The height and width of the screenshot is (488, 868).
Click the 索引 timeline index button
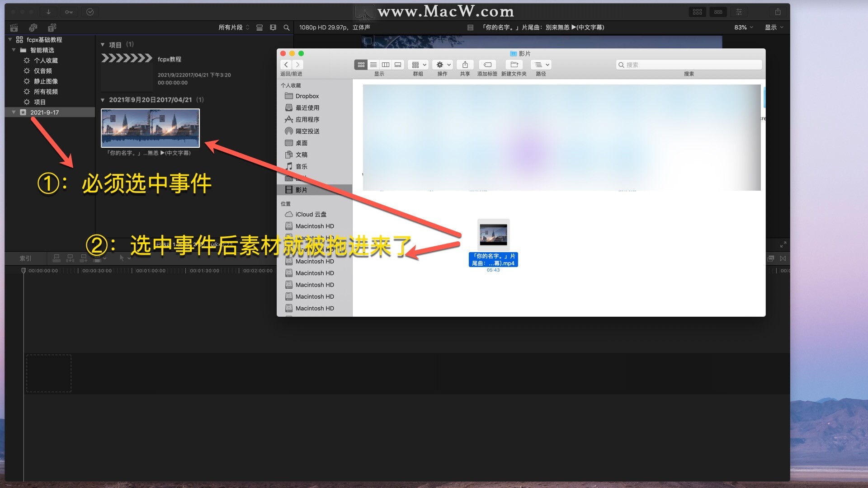pos(25,258)
